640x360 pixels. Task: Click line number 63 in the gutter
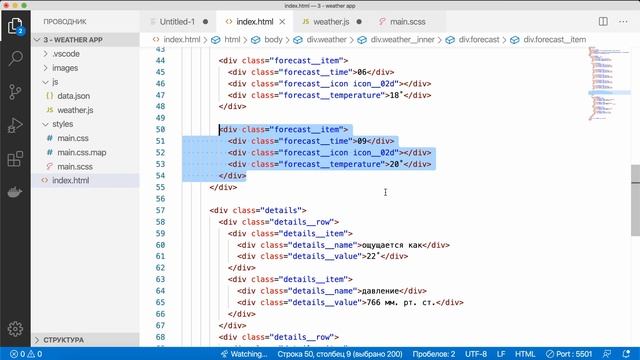(160, 279)
